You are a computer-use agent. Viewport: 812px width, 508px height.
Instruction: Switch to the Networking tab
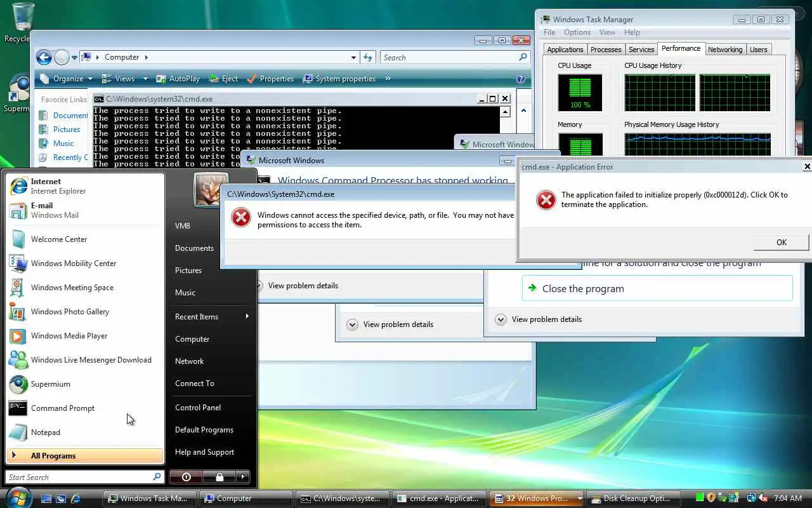pyautogui.click(x=725, y=50)
